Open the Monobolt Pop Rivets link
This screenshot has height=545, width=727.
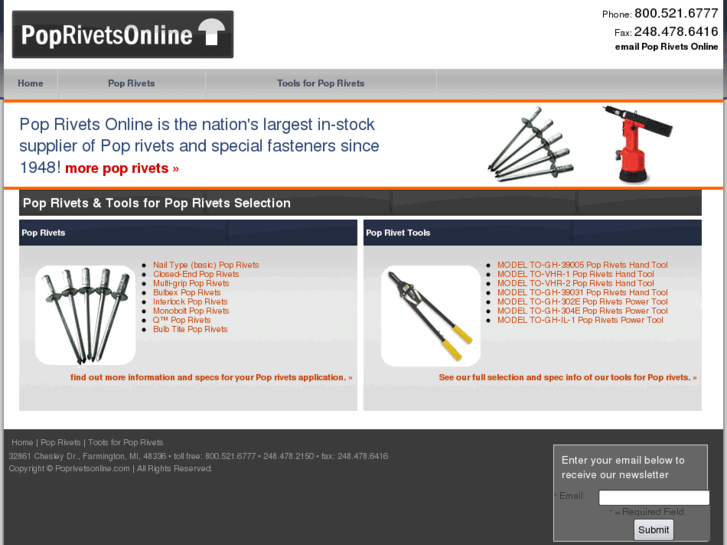coord(191,311)
